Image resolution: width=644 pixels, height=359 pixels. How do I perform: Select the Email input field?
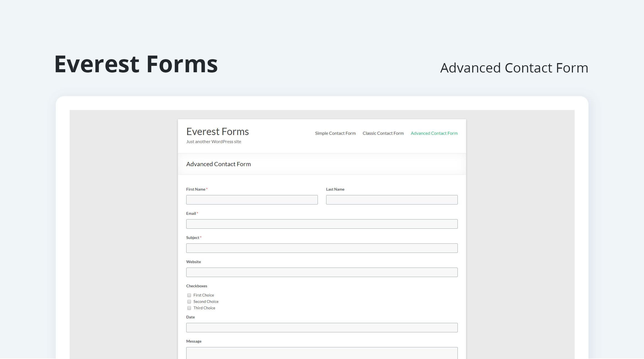[321, 224]
